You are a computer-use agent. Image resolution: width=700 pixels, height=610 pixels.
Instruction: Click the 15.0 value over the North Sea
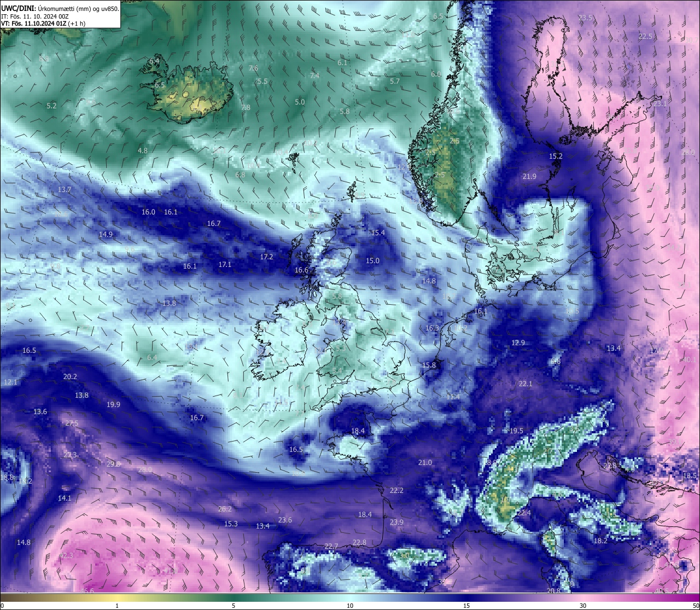[x=372, y=260]
